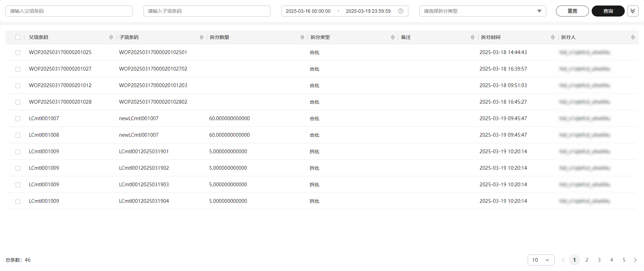The height and width of the screenshot is (271, 644).
Task: Open page size dropdown showing 10
Action: click(541, 260)
